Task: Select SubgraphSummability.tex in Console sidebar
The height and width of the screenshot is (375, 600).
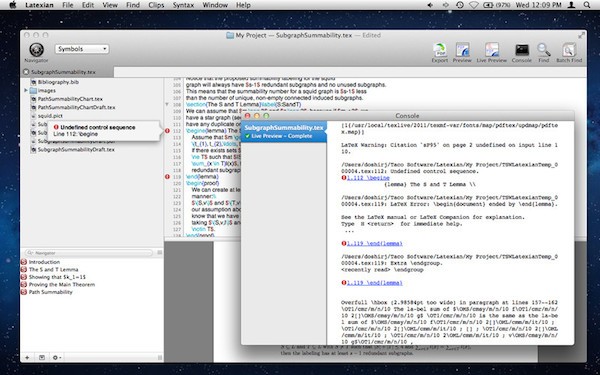Action: [x=284, y=132]
